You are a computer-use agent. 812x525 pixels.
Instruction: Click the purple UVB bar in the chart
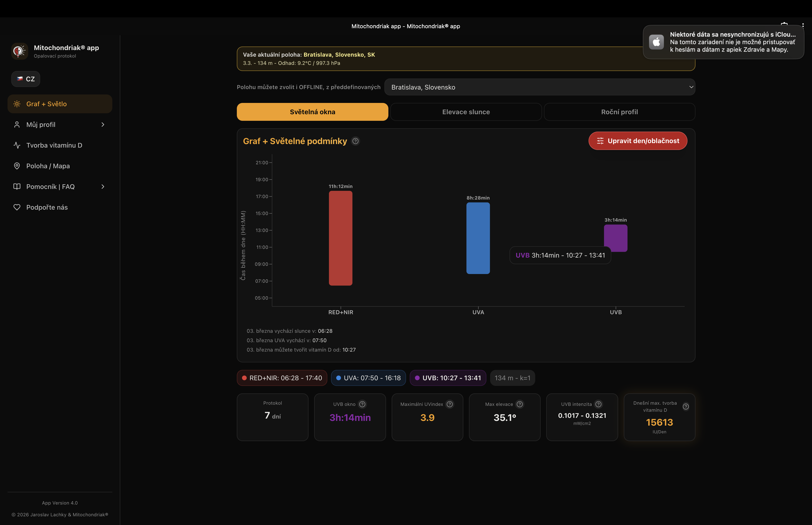coord(615,238)
